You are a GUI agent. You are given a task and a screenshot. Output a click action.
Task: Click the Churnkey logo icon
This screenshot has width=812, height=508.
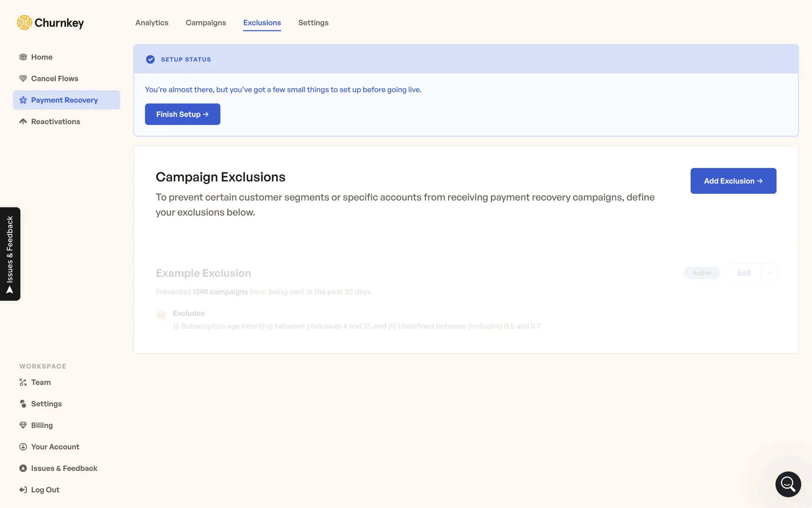[x=25, y=22]
